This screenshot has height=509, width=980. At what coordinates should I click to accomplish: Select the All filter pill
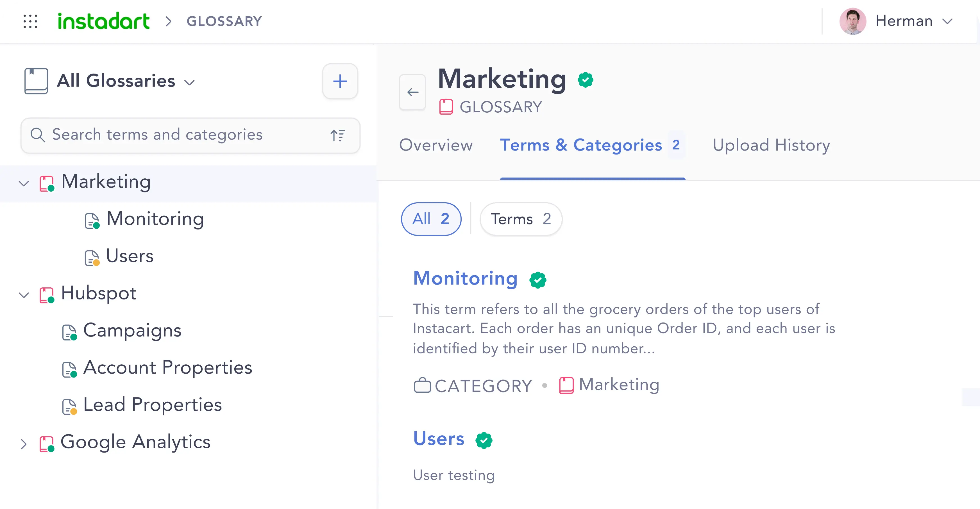click(x=431, y=219)
